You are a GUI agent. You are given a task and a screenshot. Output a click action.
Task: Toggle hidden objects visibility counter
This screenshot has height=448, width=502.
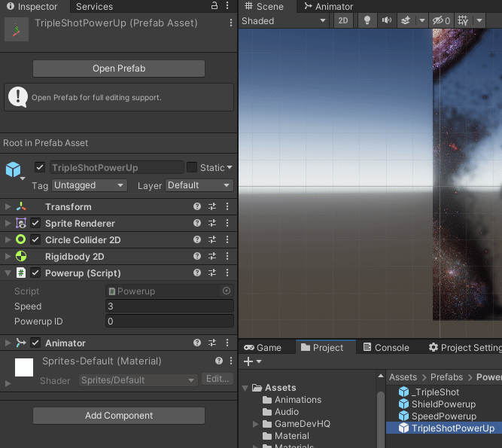[441, 21]
